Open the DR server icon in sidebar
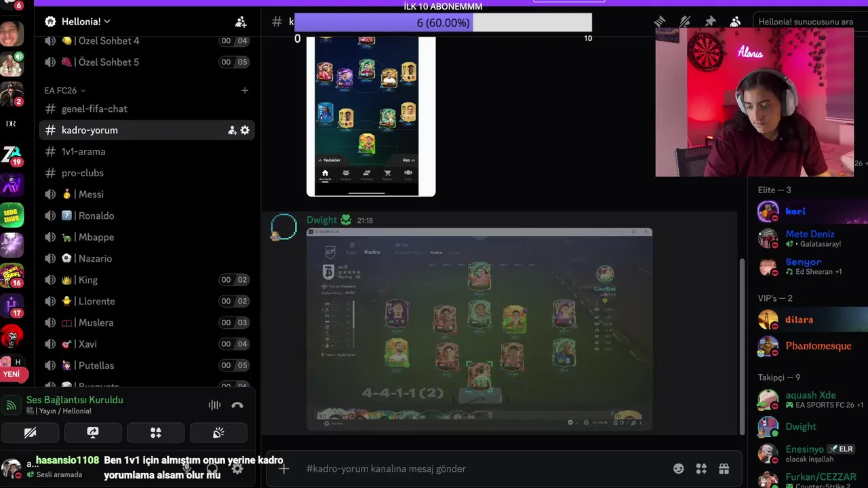 12,124
